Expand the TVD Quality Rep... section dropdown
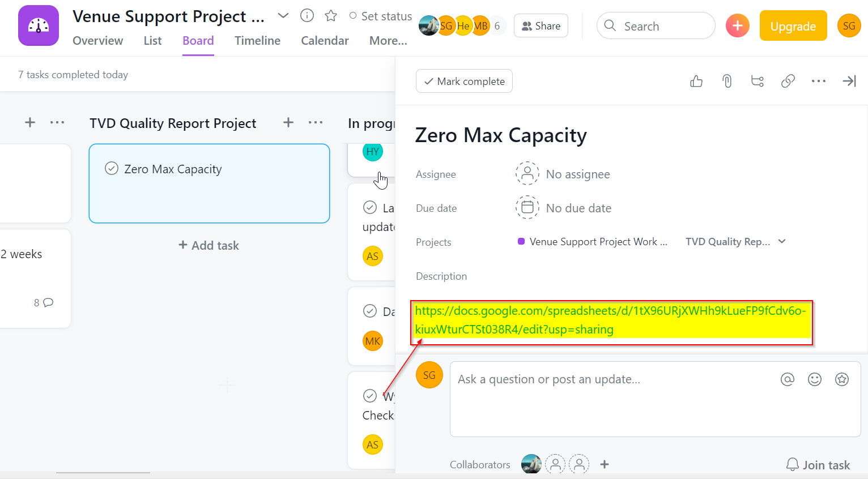The height and width of the screenshot is (479, 868). point(735,242)
